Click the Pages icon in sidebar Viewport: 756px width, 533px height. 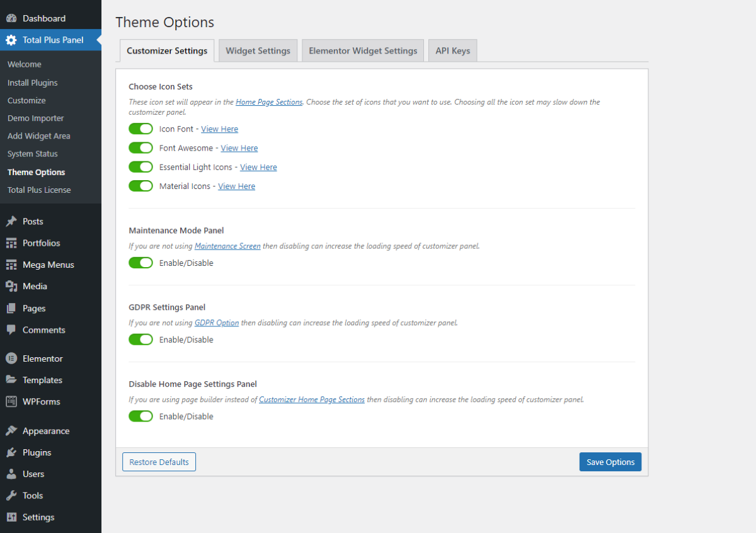(x=11, y=309)
